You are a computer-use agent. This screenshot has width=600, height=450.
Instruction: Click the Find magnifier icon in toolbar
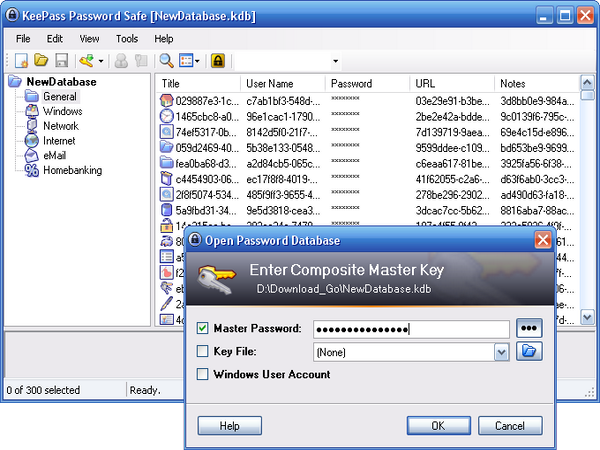(166, 61)
